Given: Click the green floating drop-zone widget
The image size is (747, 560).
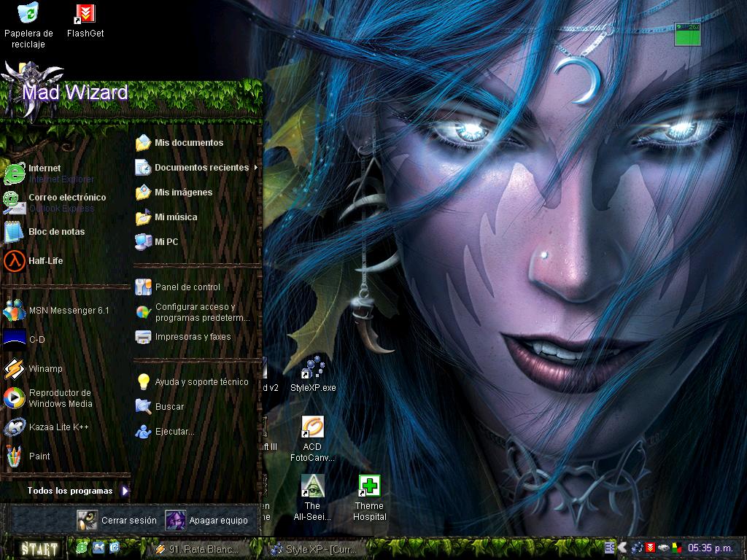Looking at the screenshot, I should click(687, 34).
